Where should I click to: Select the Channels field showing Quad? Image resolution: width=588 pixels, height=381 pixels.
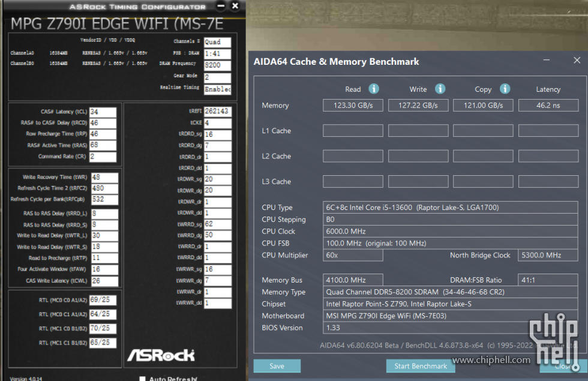(x=217, y=42)
